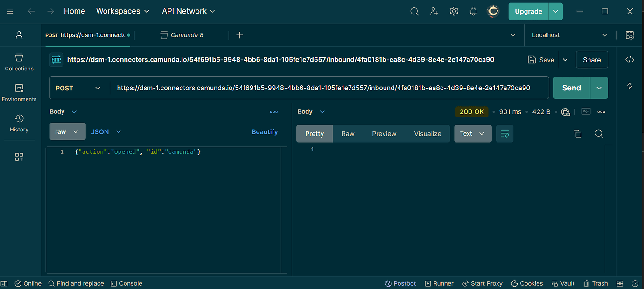Open the hamburger main menu
The height and width of the screenshot is (289, 644).
(10, 11)
